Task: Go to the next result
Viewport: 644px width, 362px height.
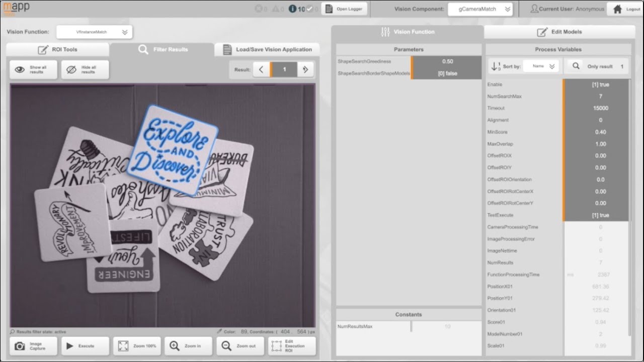Action: (305, 69)
